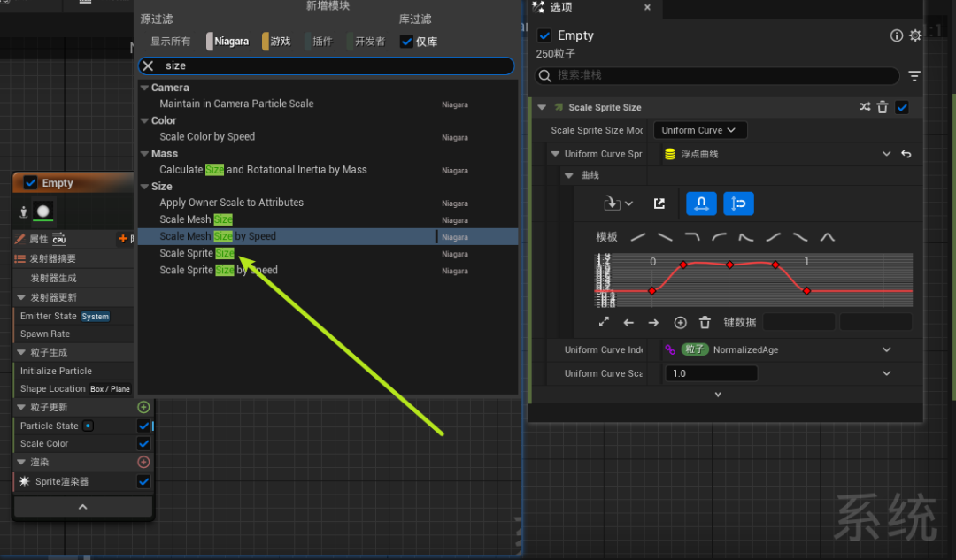The height and width of the screenshot is (560, 956).
Task: Disable the Scale Sprite Size module checkbox
Action: pyautogui.click(x=902, y=107)
